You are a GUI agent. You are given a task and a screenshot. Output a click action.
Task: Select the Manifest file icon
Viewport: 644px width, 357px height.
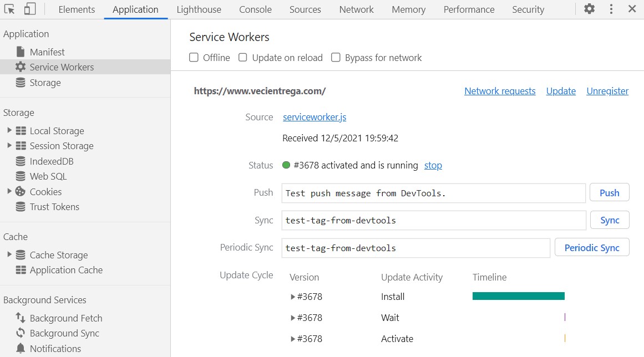click(x=21, y=52)
